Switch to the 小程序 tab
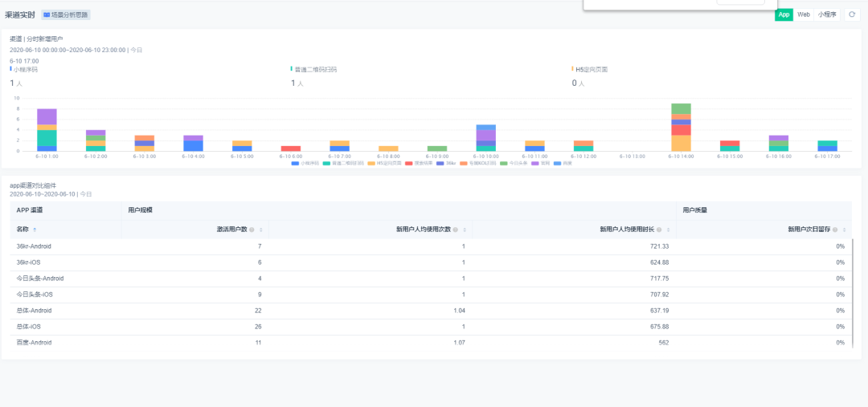Image resolution: width=868 pixels, height=407 pixels. (826, 14)
